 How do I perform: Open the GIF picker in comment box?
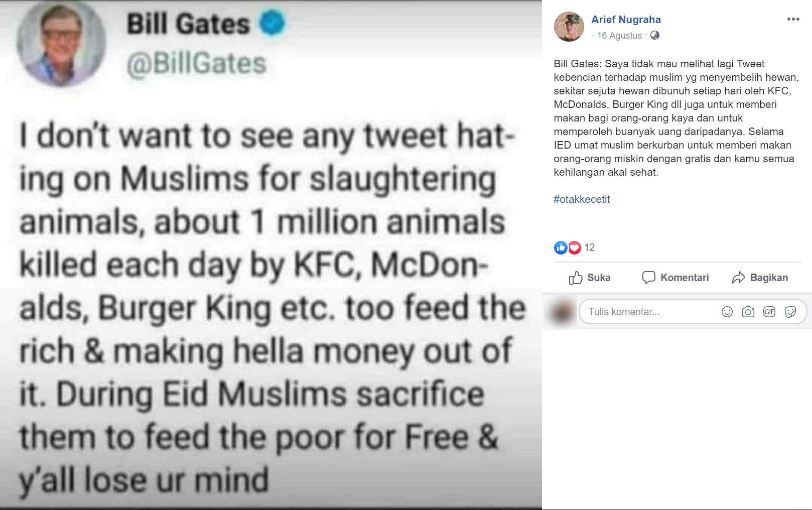(x=769, y=312)
